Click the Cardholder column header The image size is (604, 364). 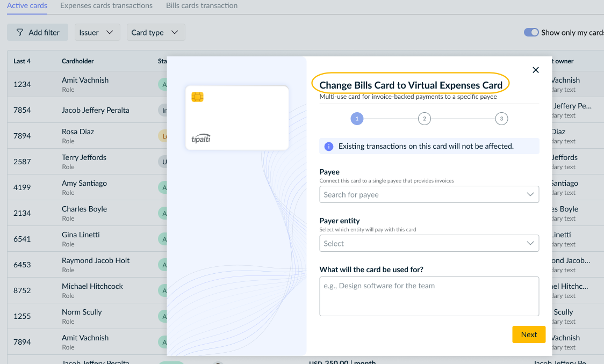(x=78, y=61)
